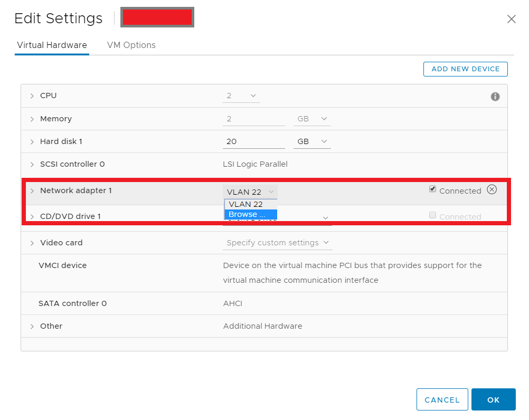Expand the Memory settings row

point(32,119)
